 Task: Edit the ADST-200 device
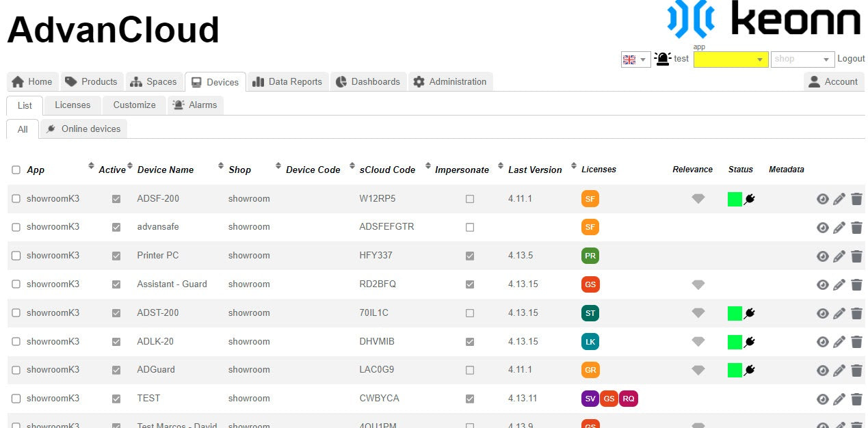pos(839,314)
